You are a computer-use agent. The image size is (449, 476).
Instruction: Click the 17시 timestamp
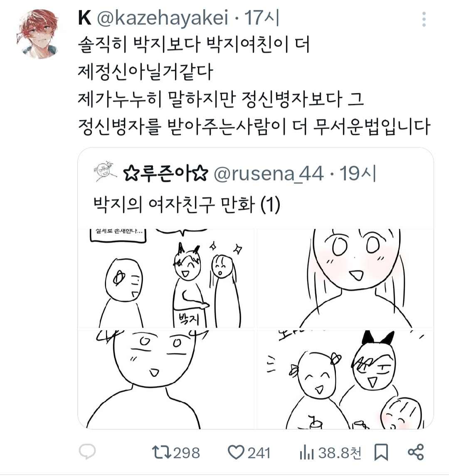[x=262, y=17]
